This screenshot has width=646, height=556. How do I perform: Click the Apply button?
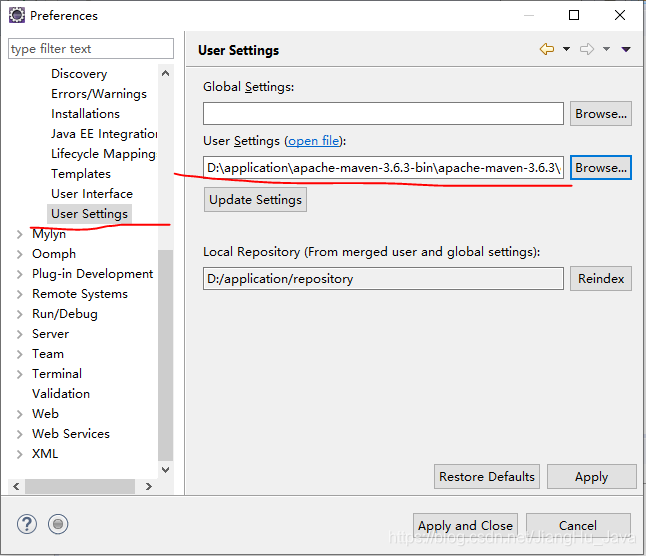point(592,477)
